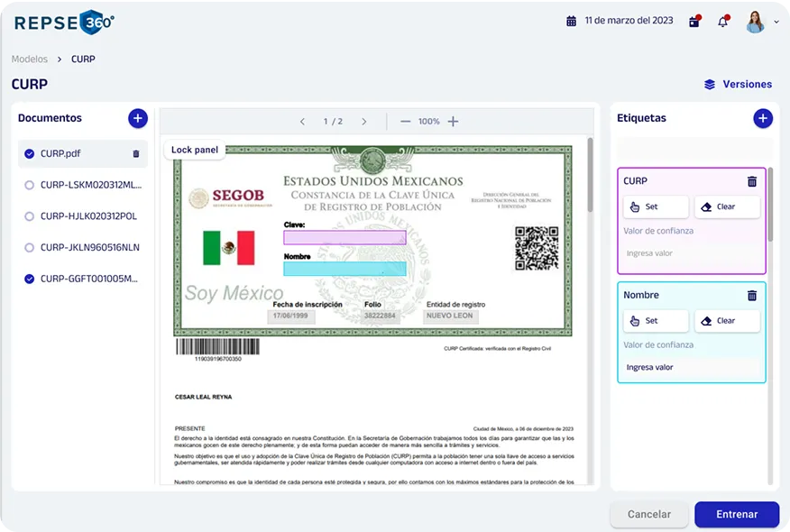
Task: Click the NUEVO LEON registry field
Action: tap(450, 316)
